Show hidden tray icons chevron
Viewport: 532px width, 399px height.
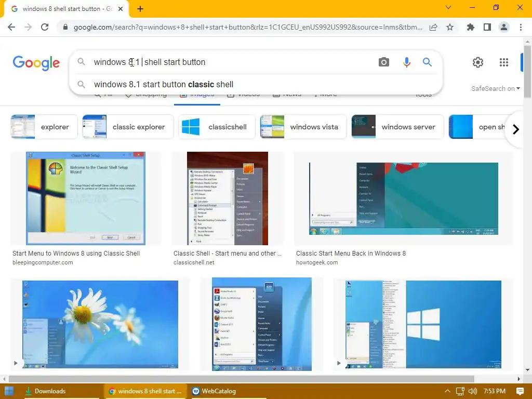click(x=447, y=391)
